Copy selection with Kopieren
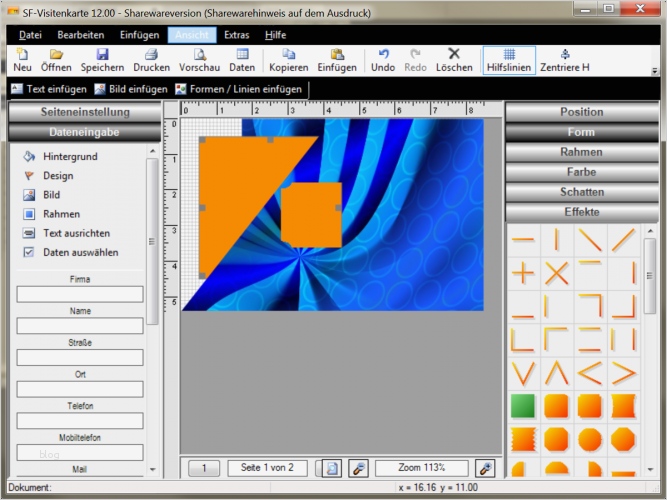Viewport: 667px width, 500px height. pyautogui.click(x=288, y=60)
